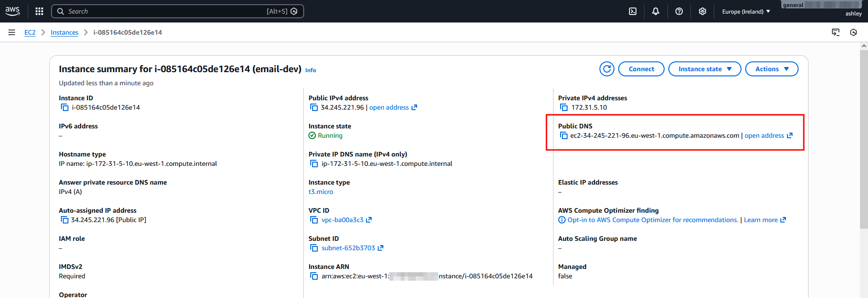The height and width of the screenshot is (298, 868).
Task: Click open address next to Public IPv4
Action: click(389, 107)
